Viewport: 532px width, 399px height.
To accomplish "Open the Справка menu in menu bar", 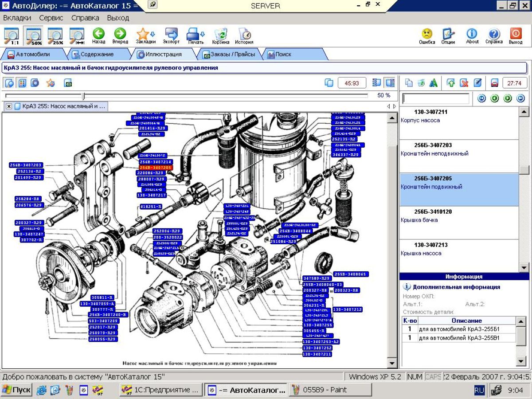I will pyautogui.click(x=85, y=18).
